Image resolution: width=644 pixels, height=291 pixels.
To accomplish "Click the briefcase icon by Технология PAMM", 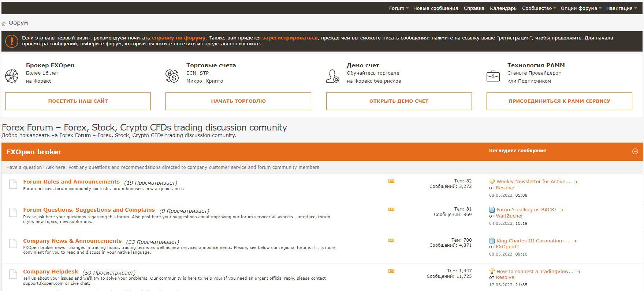I will coord(493,76).
